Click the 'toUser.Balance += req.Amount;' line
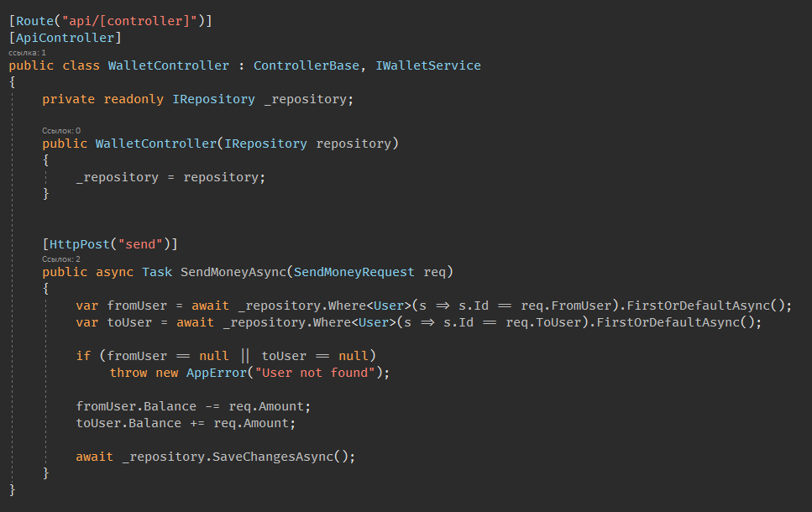 tap(186, 423)
